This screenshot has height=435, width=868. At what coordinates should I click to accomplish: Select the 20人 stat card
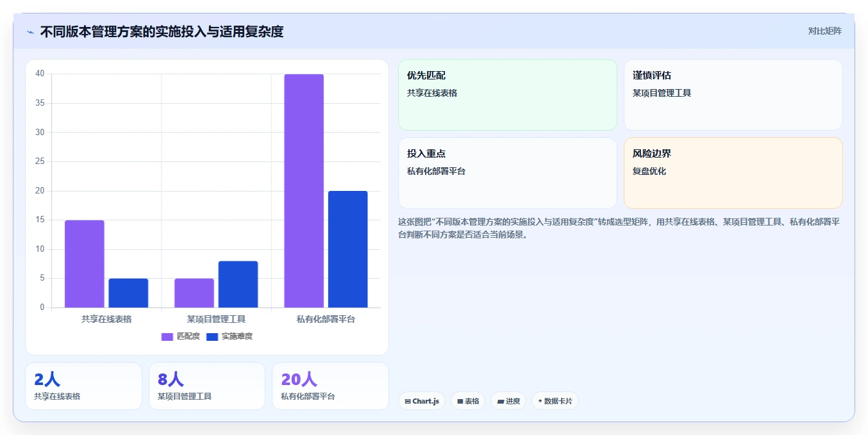tap(330, 386)
